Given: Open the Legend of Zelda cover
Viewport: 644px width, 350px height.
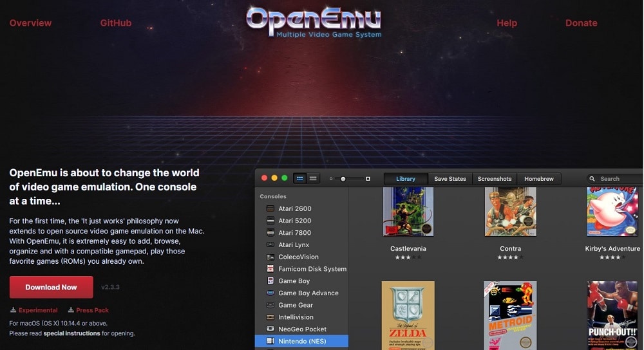Looking at the screenshot, I should point(408,315).
